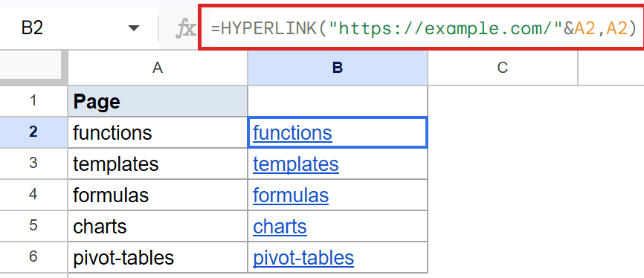Select row 4 header
The width and height of the screenshot is (644, 278).
[33, 195]
